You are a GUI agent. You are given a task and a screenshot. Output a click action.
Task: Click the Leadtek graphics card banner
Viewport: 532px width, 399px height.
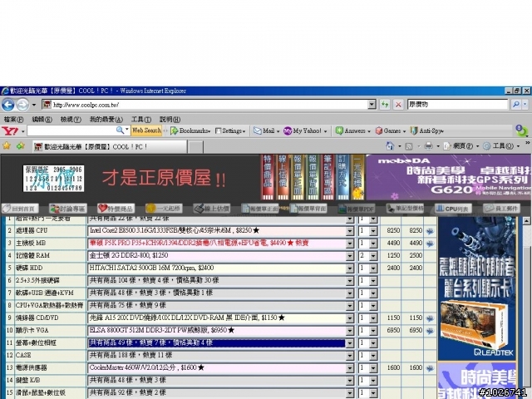coord(477,288)
